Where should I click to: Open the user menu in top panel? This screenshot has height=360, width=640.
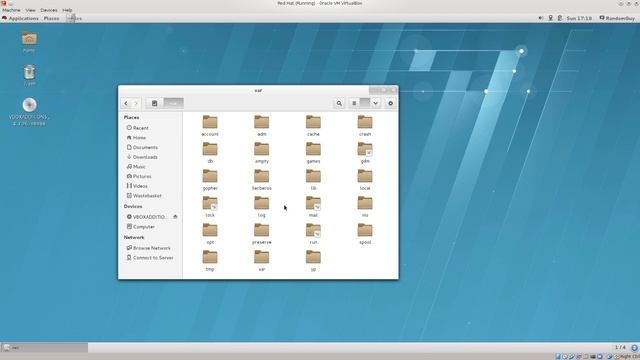[x=617, y=18]
